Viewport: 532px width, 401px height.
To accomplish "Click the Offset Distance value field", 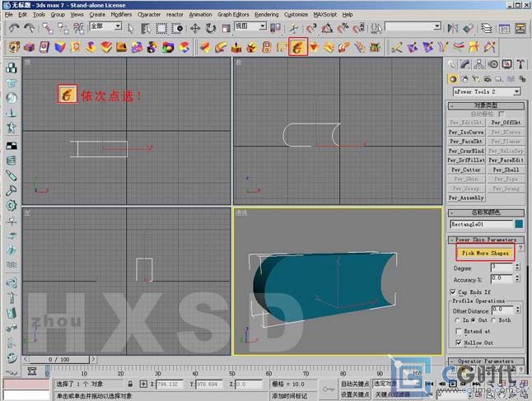I will [502, 310].
